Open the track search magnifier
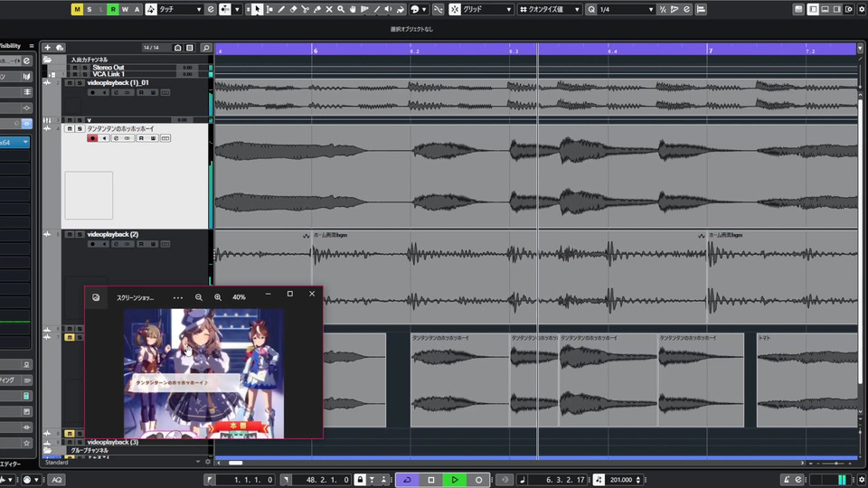Image resolution: width=868 pixels, height=488 pixels. [x=206, y=47]
